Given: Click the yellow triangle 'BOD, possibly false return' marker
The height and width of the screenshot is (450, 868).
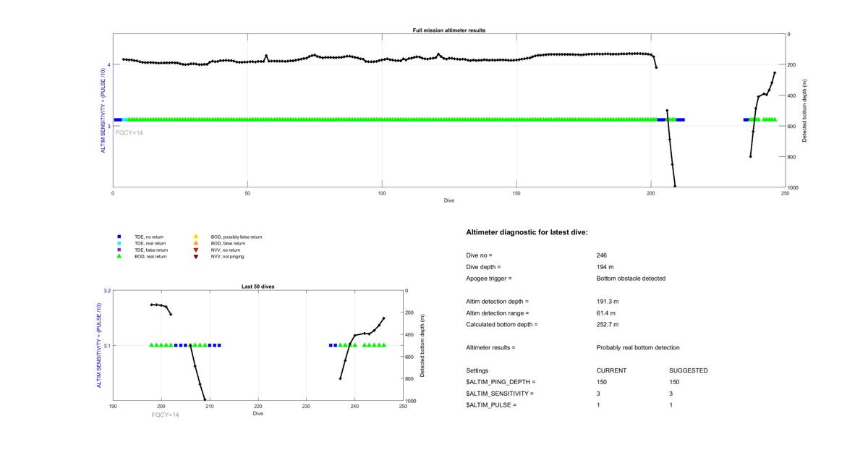Looking at the screenshot, I should pos(195,237).
